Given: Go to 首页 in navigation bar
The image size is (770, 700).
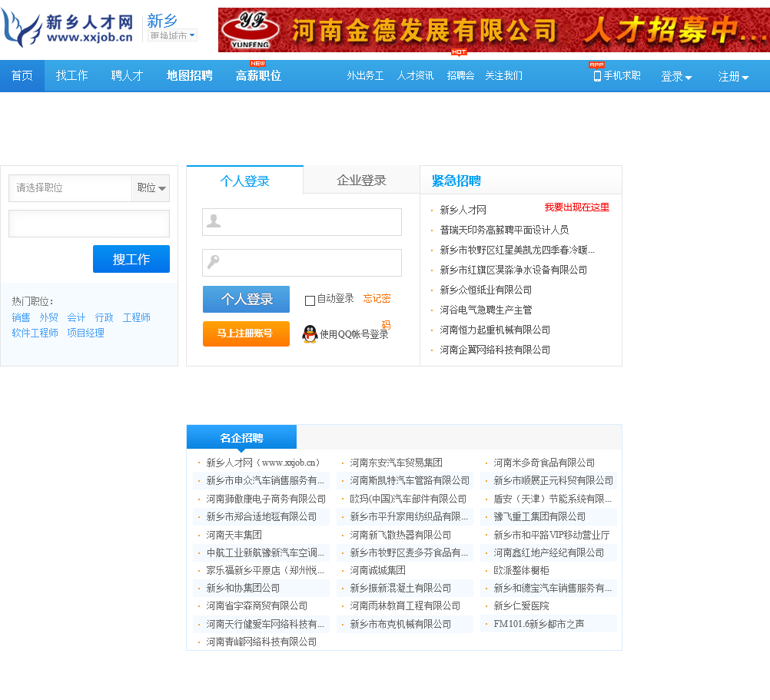Looking at the screenshot, I should click(x=22, y=75).
